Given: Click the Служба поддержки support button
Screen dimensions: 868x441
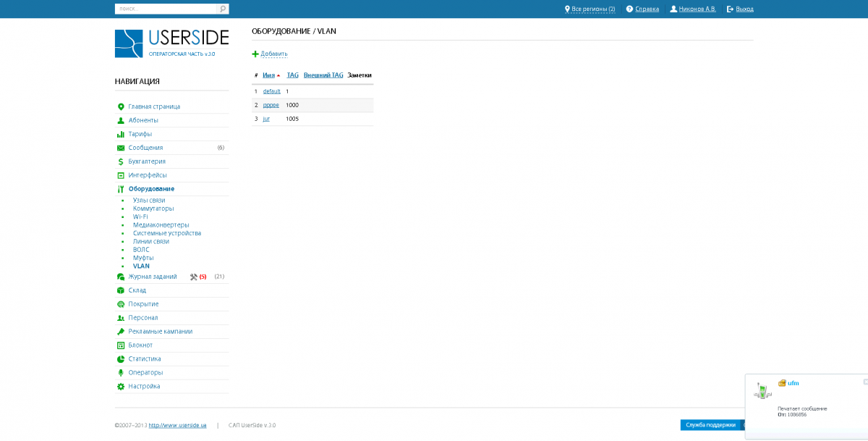Looking at the screenshot, I should 711,425.
